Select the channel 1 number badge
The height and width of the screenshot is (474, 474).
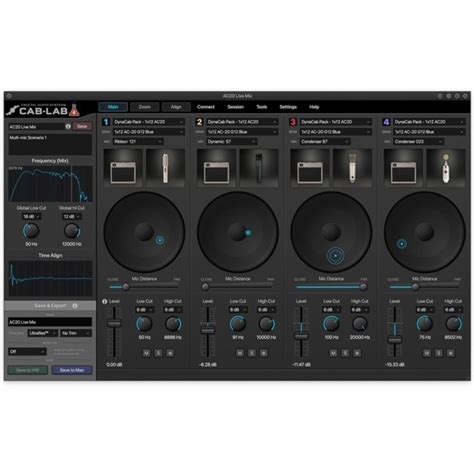[x=106, y=122]
